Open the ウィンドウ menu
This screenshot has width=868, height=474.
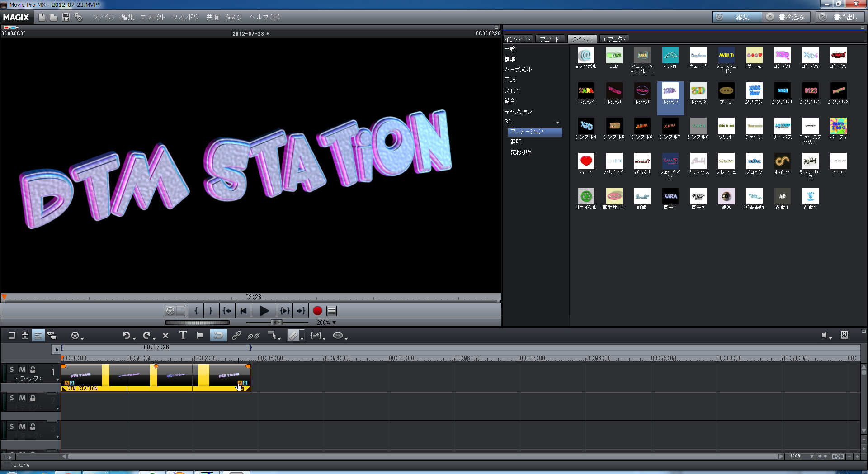[185, 17]
